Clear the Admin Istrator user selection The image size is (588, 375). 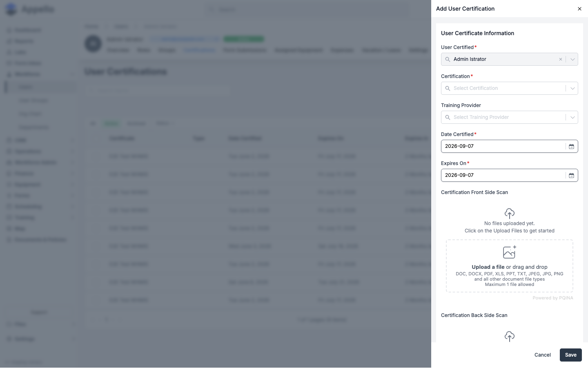click(561, 59)
